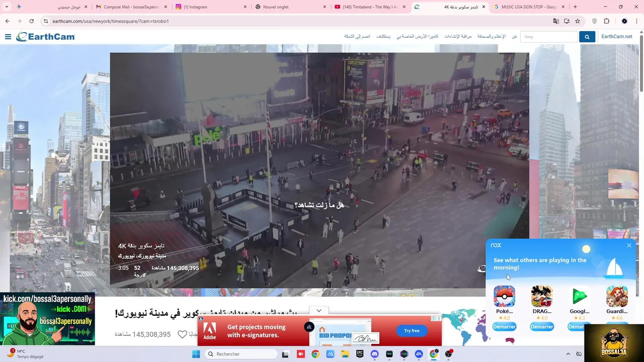Click the address bar URL

[111, 21]
